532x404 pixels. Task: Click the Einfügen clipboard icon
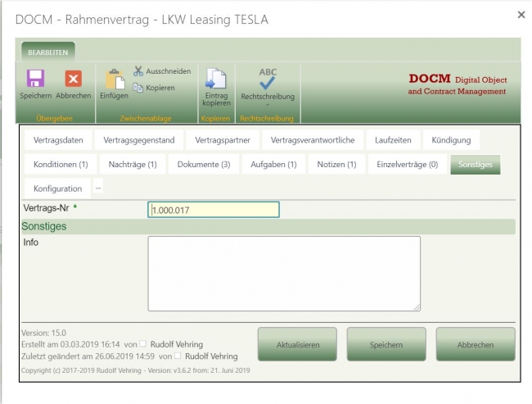pos(115,79)
